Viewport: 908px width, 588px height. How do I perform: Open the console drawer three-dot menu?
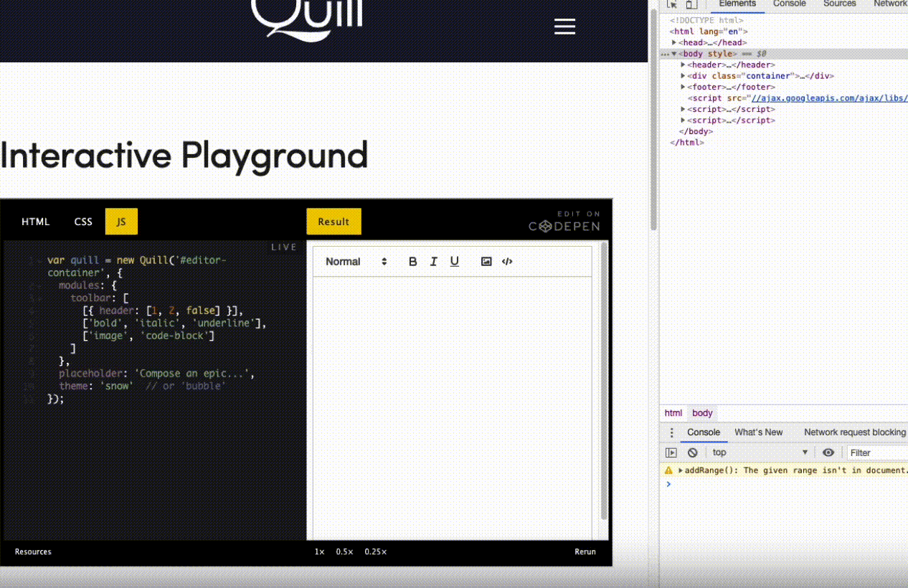[x=672, y=432]
